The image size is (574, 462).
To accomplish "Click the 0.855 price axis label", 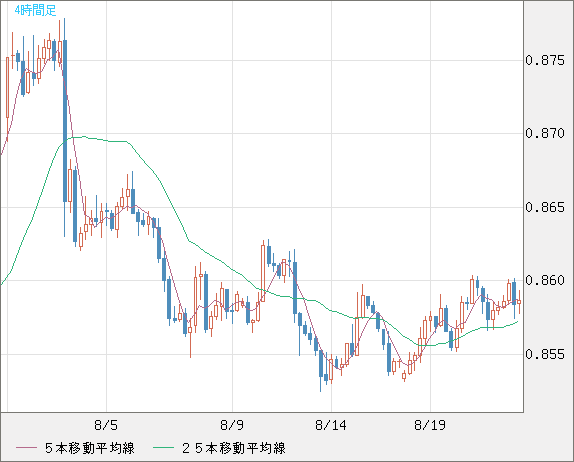I will click(545, 354).
